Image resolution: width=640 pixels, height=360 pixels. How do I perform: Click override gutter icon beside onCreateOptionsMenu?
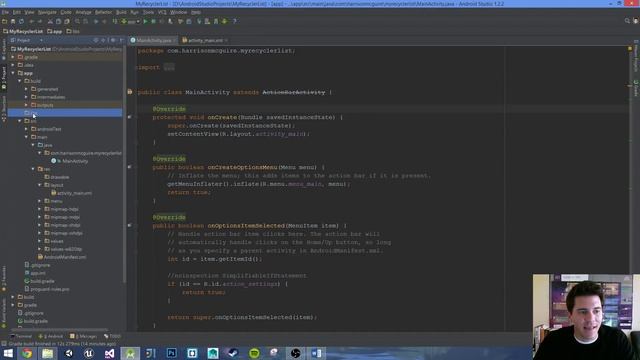point(130,167)
